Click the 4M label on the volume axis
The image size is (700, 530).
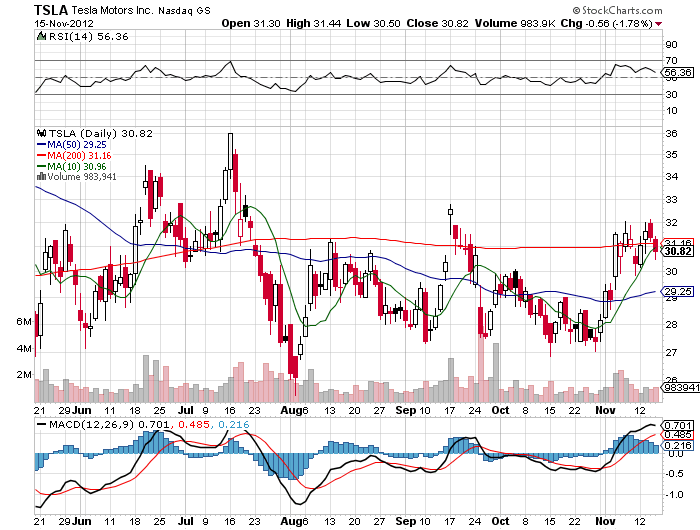click(24, 348)
